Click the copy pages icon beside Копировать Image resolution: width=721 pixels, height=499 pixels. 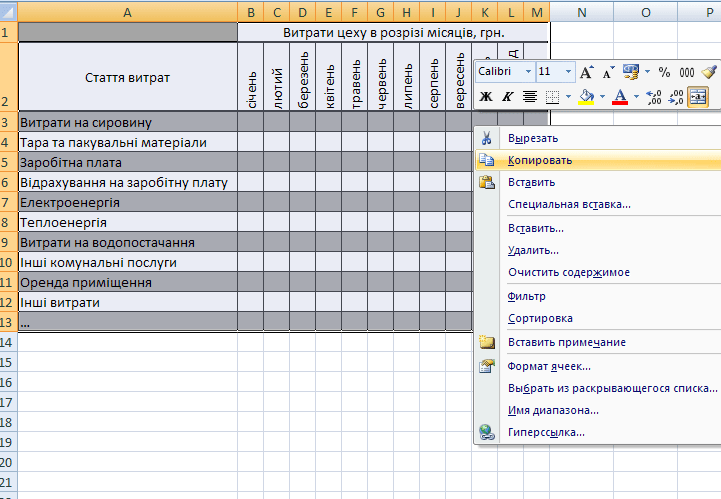pyautogui.click(x=486, y=160)
